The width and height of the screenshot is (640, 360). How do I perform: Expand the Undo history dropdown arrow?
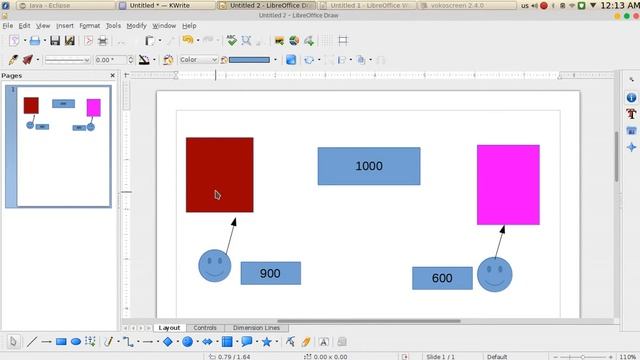click(x=198, y=40)
